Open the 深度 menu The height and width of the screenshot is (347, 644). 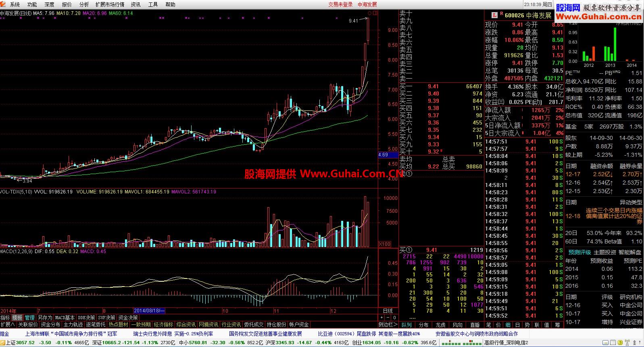point(49,4)
